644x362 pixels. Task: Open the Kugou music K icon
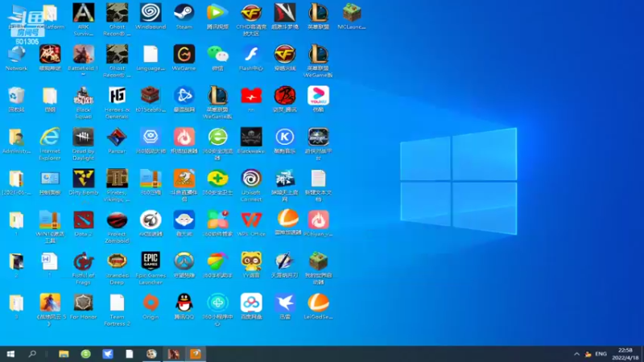(x=285, y=141)
